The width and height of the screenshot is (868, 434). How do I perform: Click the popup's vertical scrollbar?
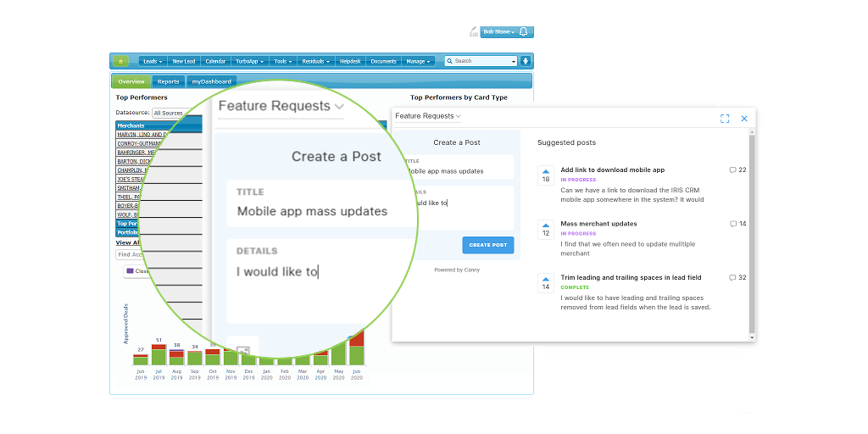(x=752, y=232)
